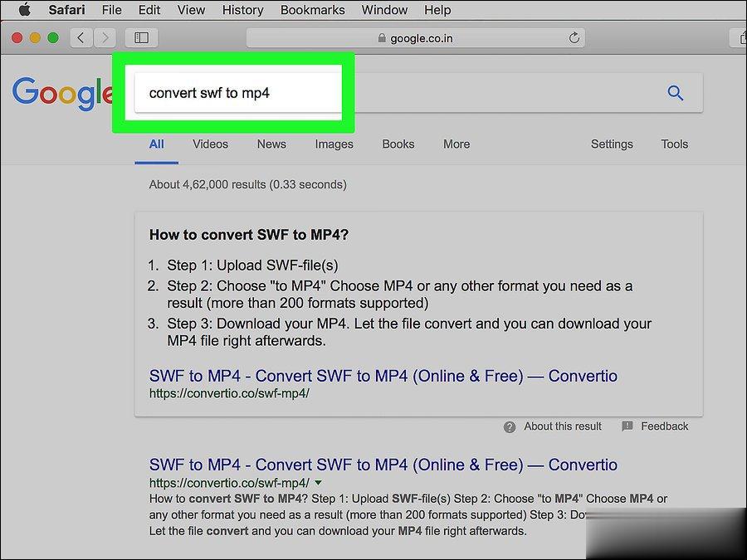Switch to the News tab
Image resolution: width=747 pixels, height=560 pixels.
point(271,144)
